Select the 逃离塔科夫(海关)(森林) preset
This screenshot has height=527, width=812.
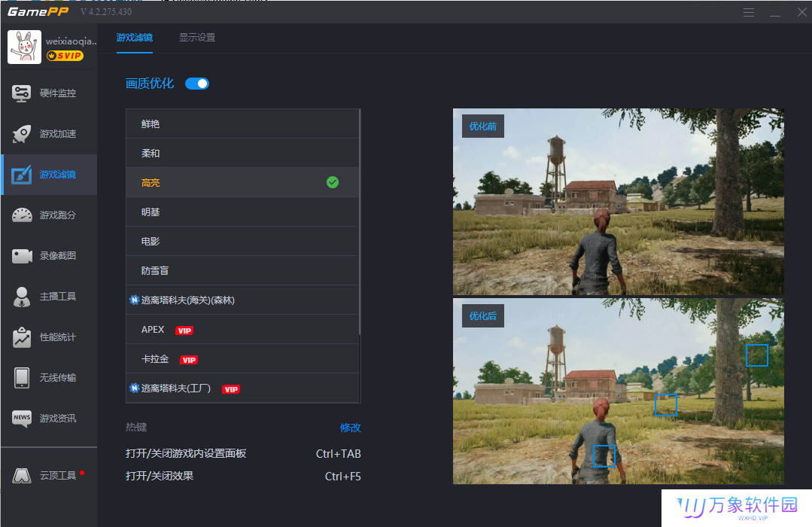(x=242, y=300)
